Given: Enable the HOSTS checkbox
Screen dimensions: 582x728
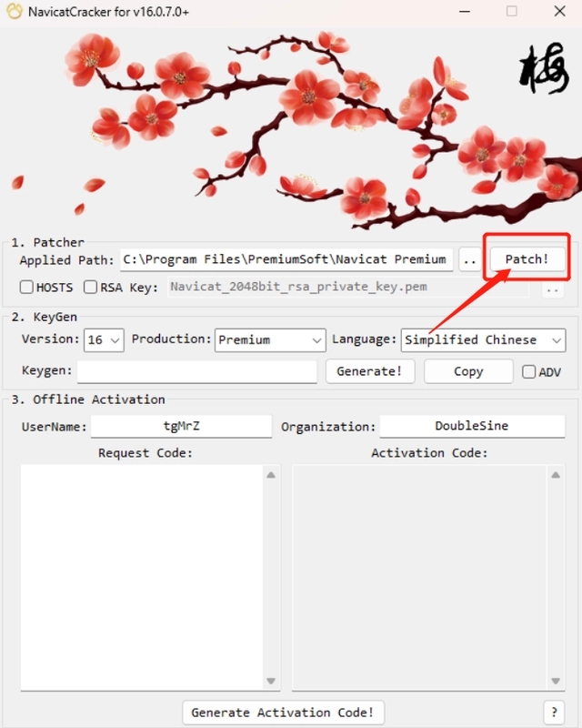Looking at the screenshot, I should pos(26,287).
